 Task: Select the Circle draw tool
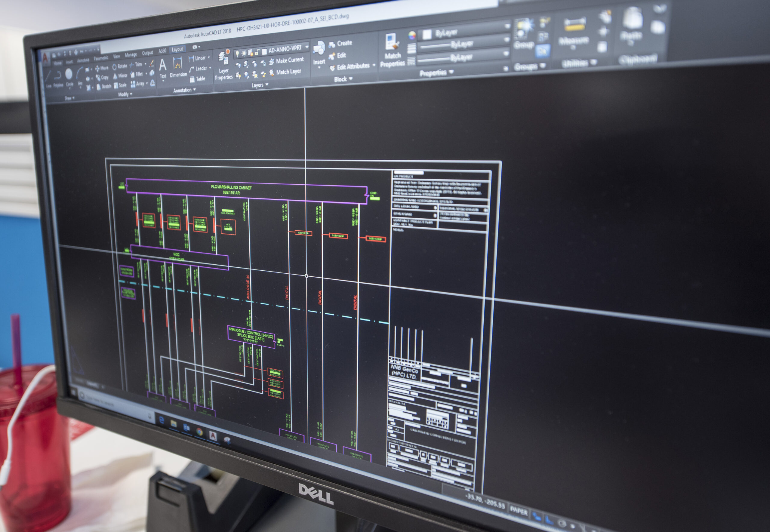click(69, 75)
